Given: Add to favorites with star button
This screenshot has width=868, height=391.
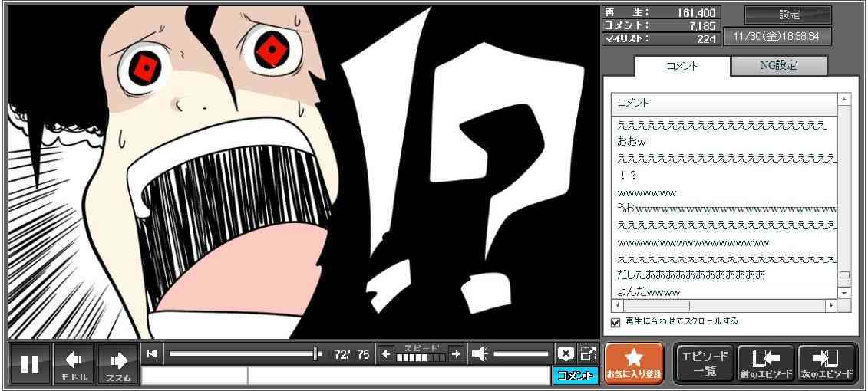Looking at the screenshot, I should pyautogui.click(x=633, y=363).
